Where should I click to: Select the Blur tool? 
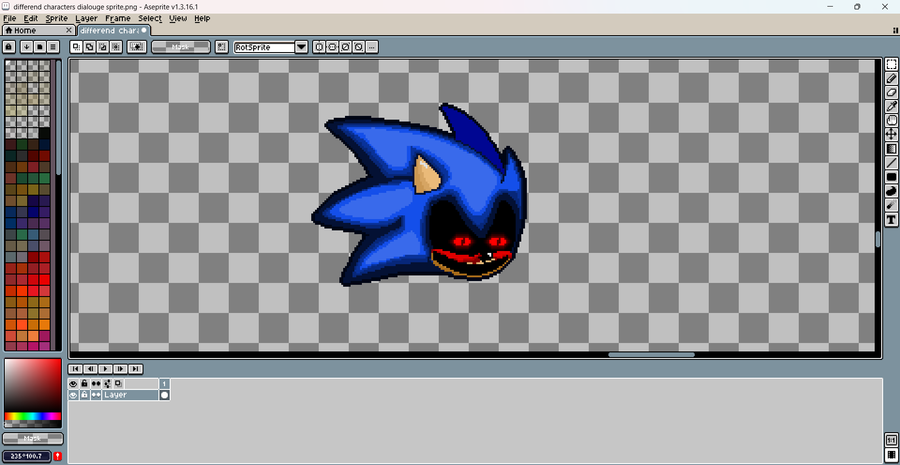click(x=891, y=205)
